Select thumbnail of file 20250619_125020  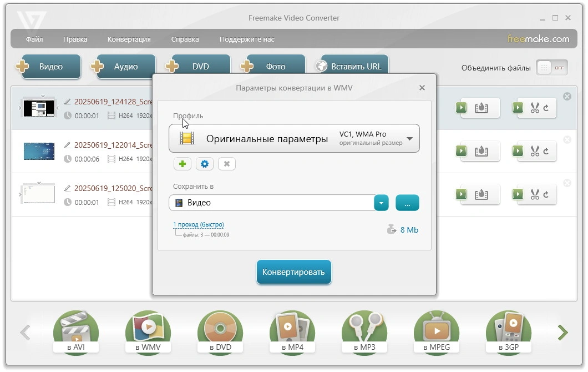point(39,194)
